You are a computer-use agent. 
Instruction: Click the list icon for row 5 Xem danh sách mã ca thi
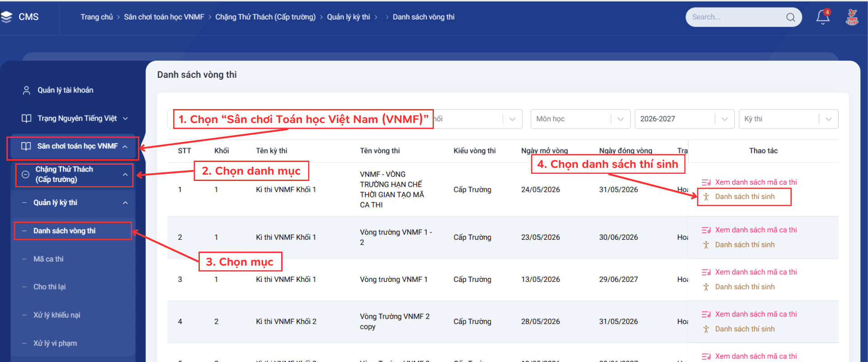click(706, 357)
